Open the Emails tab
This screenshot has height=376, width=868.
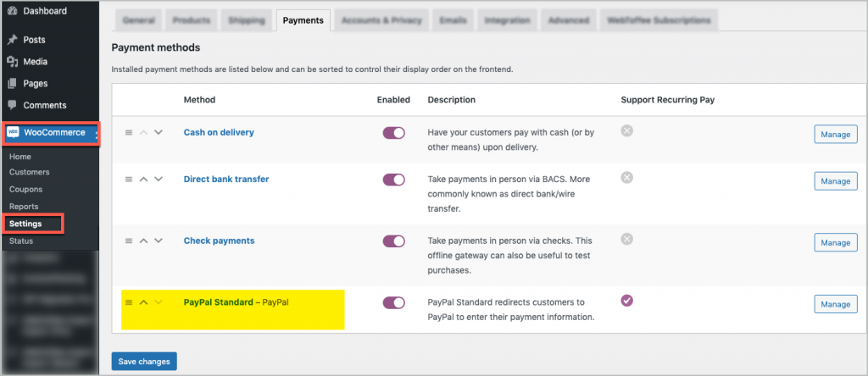click(x=453, y=20)
